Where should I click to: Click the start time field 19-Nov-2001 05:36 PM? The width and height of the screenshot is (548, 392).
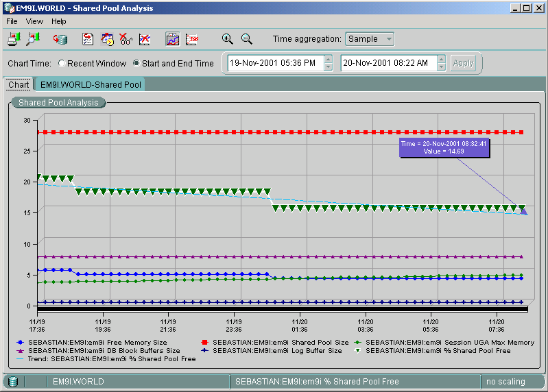point(276,63)
